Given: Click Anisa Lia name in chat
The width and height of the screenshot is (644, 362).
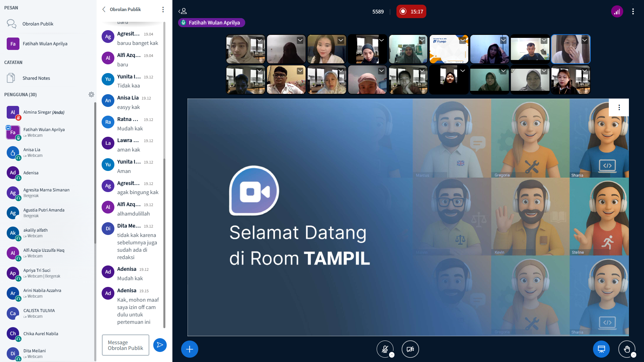Looking at the screenshot, I should (x=128, y=98).
